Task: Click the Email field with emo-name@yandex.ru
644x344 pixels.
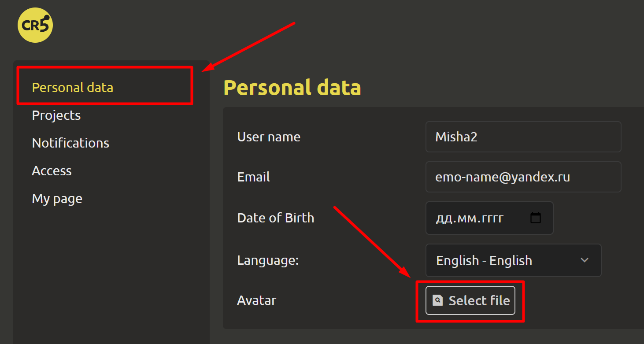Action: 523,177
